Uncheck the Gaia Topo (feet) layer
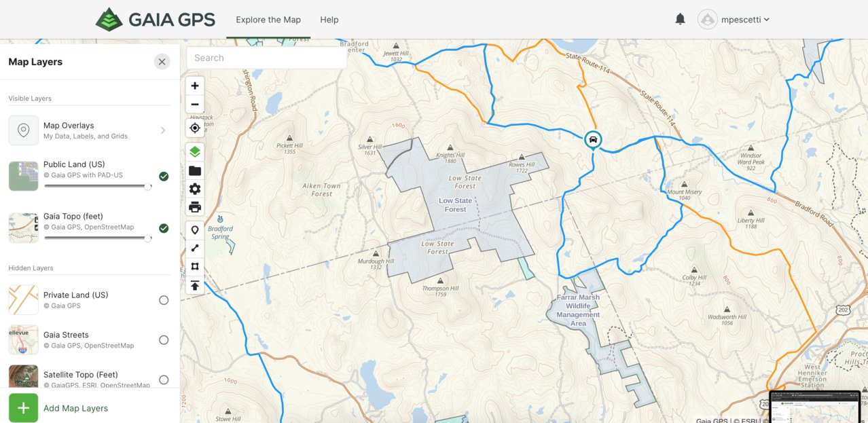The height and width of the screenshot is (423, 868). (164, 228)
